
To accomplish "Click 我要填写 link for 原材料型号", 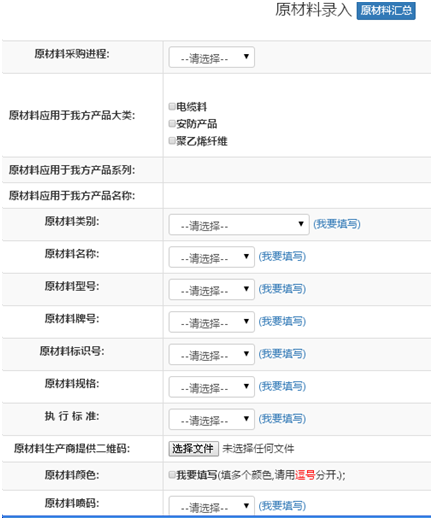I will tap(282, 289).
